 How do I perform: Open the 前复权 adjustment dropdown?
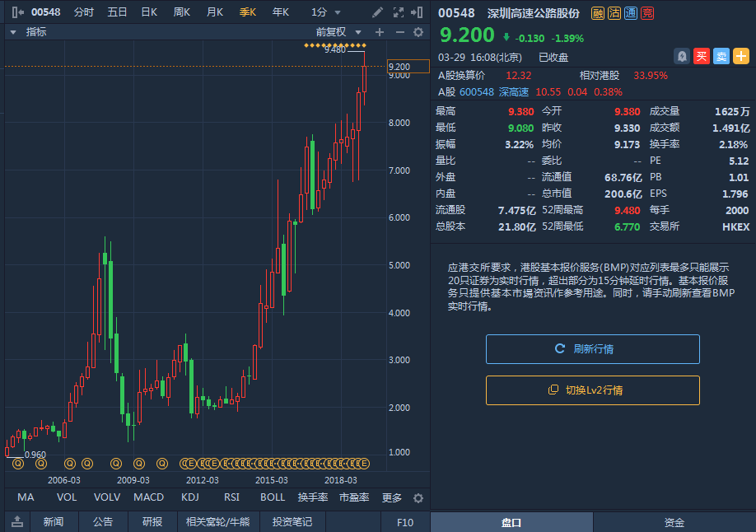(339, 32)
